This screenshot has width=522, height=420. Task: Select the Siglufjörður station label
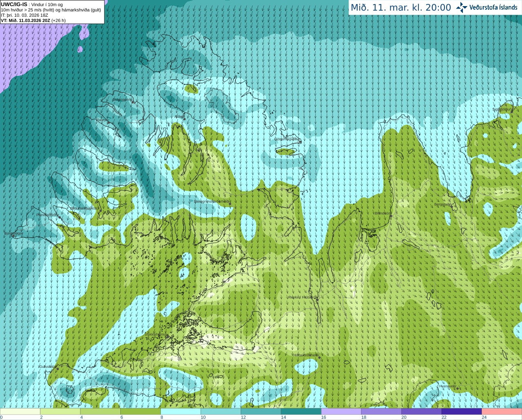pyautogui.click(x=502, y=109)
